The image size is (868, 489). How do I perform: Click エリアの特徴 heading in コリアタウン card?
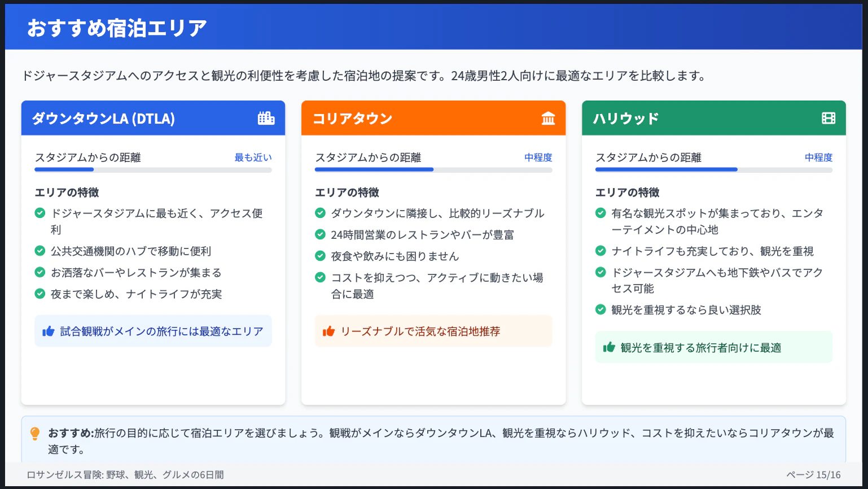[x=347, y=193]
